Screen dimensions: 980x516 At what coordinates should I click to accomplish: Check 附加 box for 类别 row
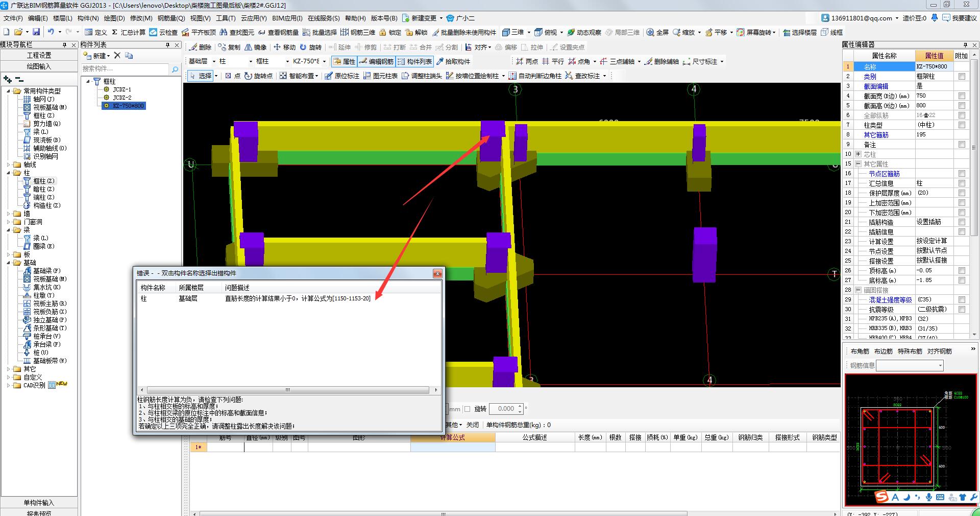(962, 76)
